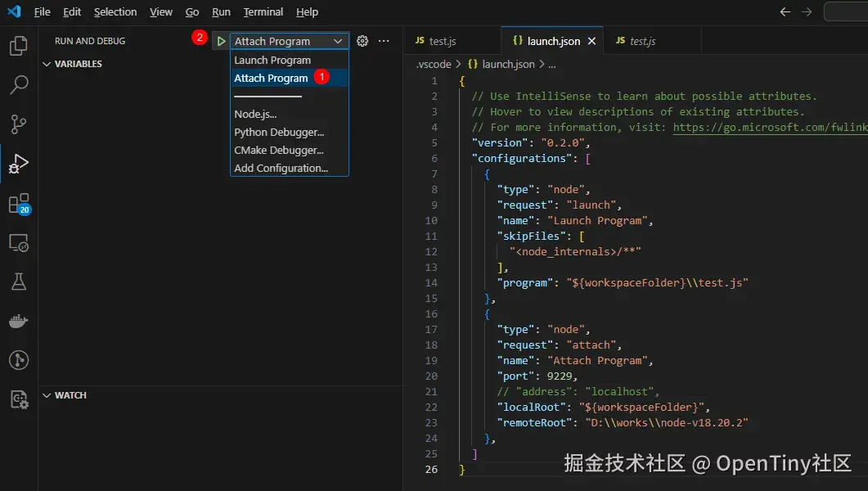Screen dimensions: 868x491
Task: Click line number 20 in gutter
Action: (x=431, y=376)
